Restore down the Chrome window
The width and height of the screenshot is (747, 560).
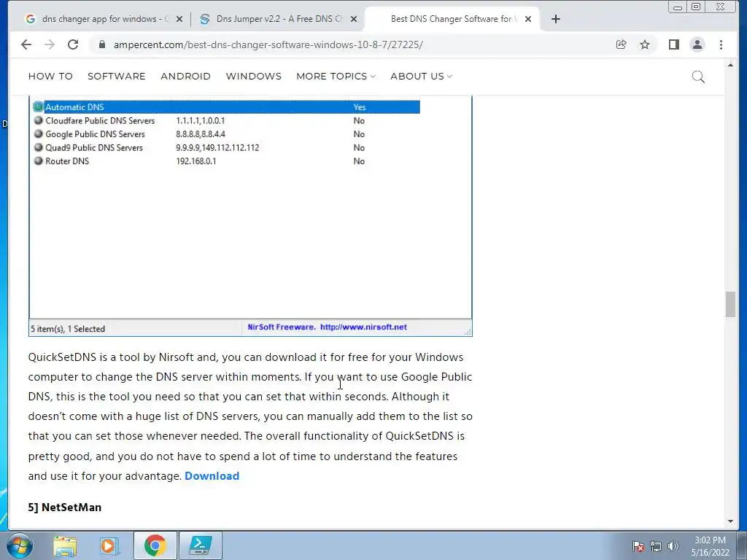click(696, 7)
